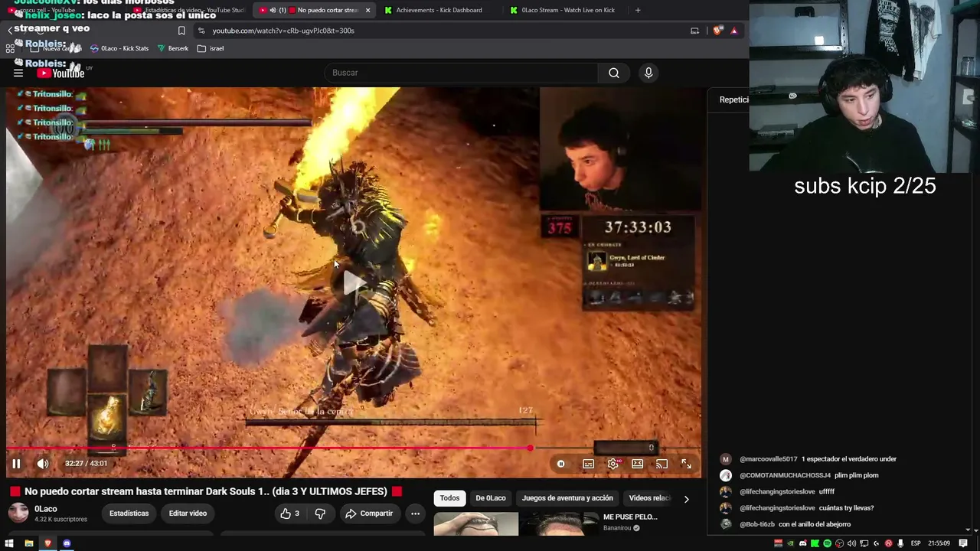The width and height of the screenshot is (980, 551).
Task: Switch to theater mode view
Action: coord(637,464)
